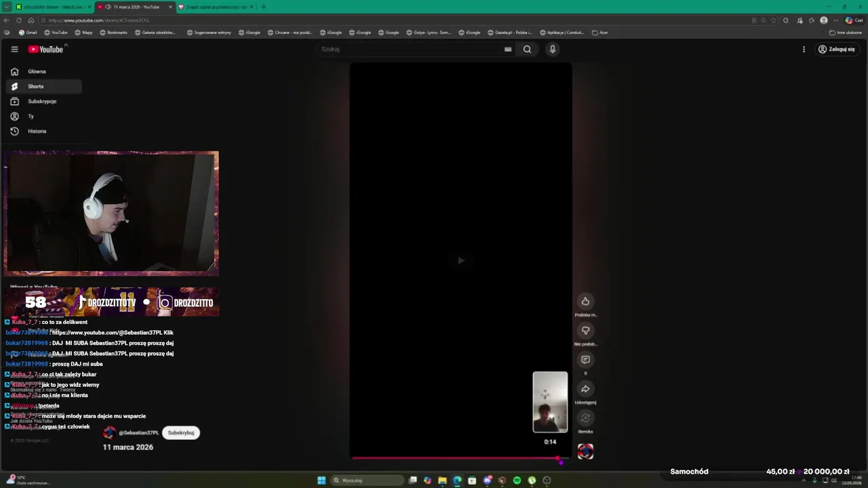Open Spotify from the taskbar
Viewport: 868px width, 488px height.
[x=517, y=481]
